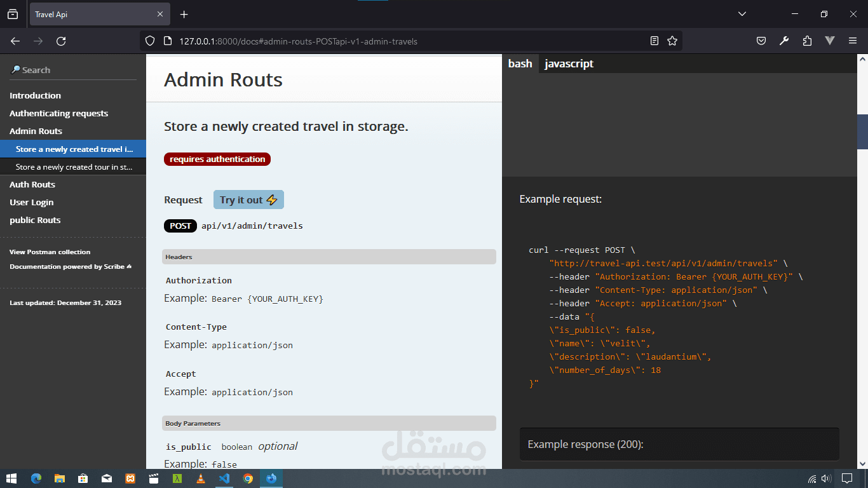Screen dimensions: 868x488
Task: Expand the Auth Routs sidebar section
Action: click(x=32, y=184)
